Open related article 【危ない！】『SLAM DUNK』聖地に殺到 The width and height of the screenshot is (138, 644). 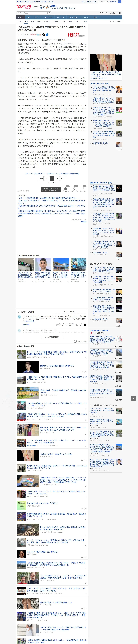click(49, 198)
